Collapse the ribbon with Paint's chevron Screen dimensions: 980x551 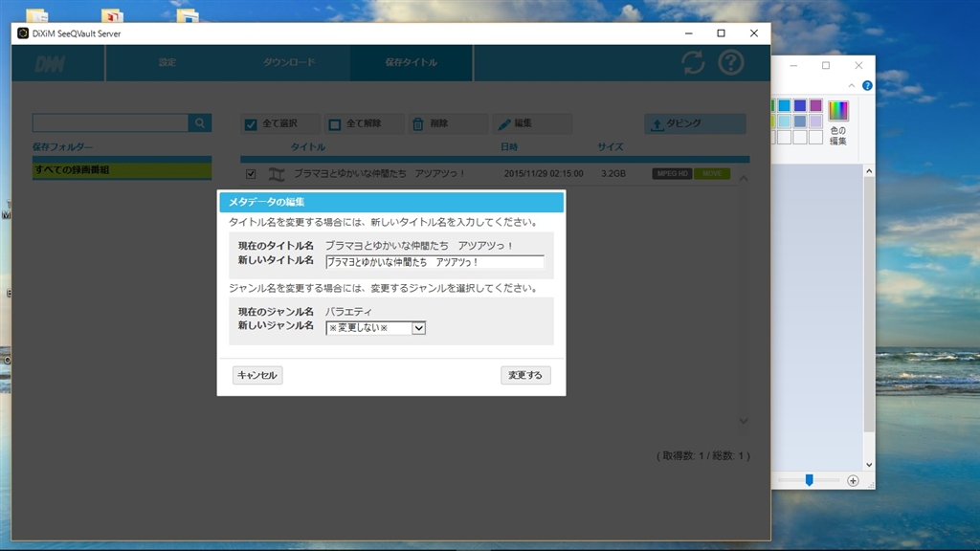coord(851,85)
